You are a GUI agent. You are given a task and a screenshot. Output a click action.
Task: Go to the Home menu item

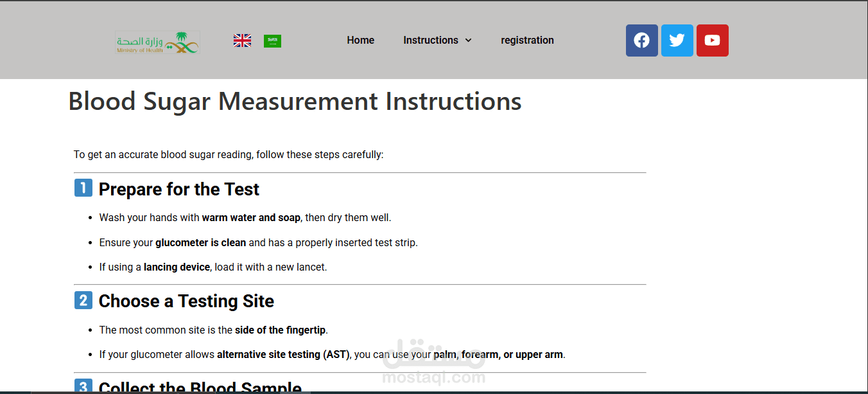[360, 40]
